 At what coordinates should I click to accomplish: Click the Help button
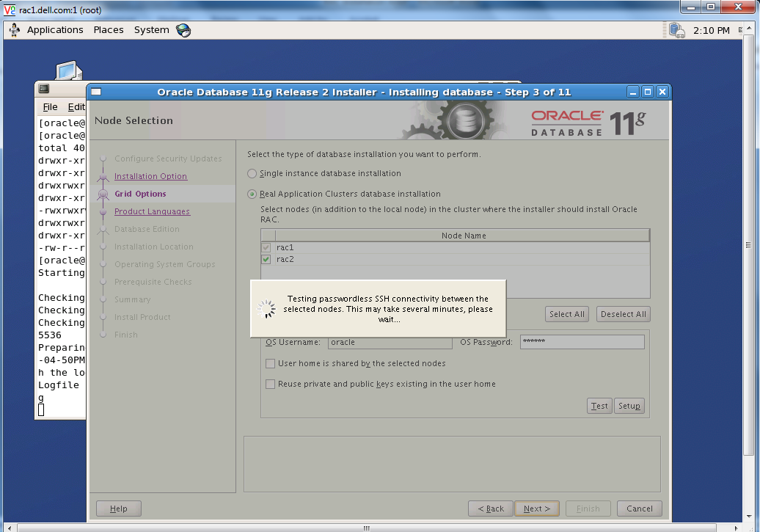point(119,509)
